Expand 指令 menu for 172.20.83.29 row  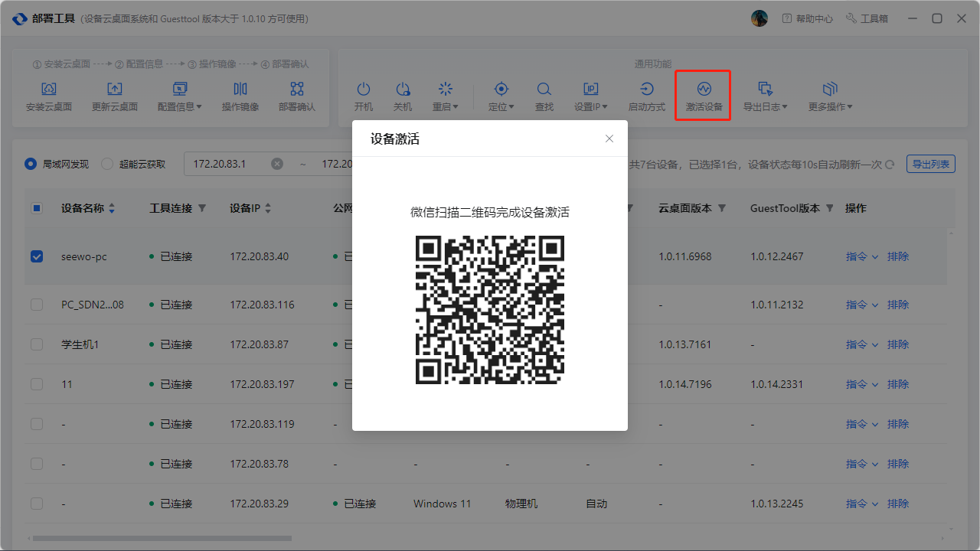pos(862,504)
